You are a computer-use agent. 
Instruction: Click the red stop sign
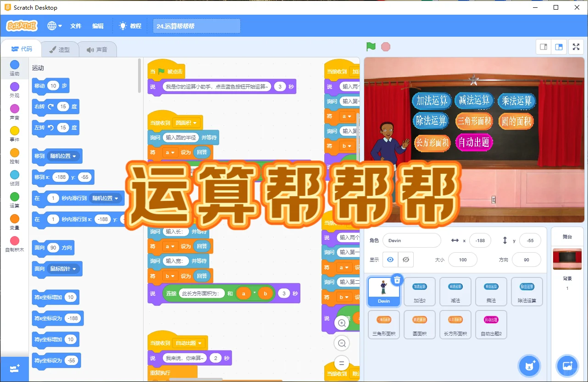(385, 46)
